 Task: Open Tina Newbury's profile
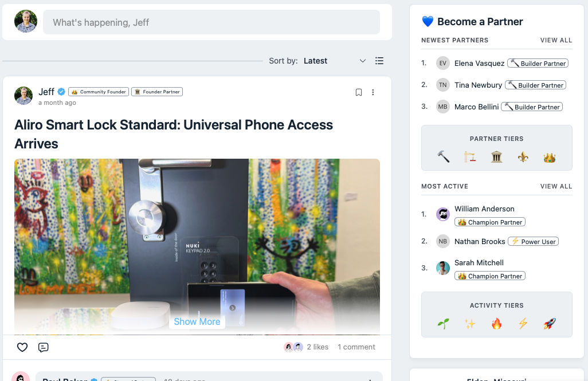(478, 85)
